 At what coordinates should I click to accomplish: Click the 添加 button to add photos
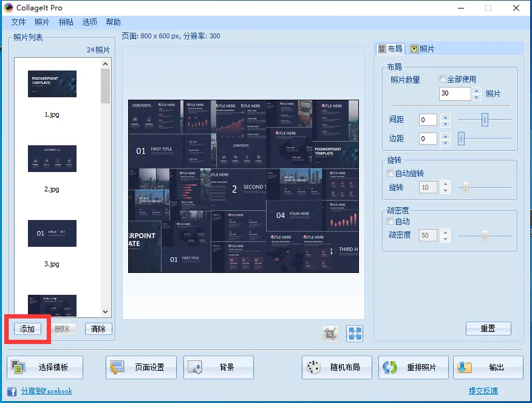(27, 329)
